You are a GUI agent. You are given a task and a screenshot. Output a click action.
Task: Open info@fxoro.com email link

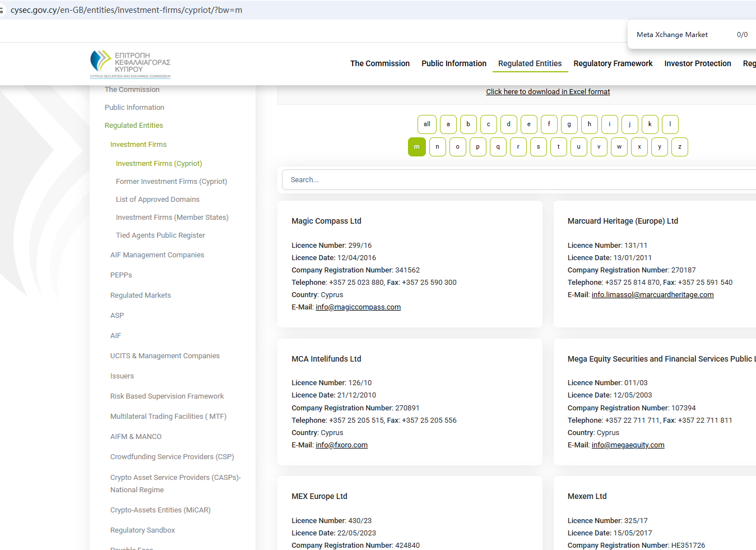click(x=341, y=445)
